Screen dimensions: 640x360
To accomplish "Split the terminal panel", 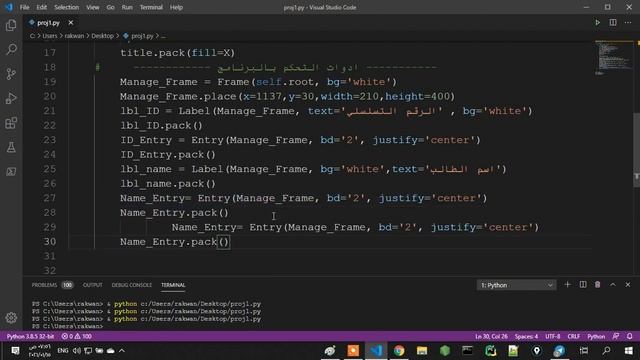I will tap(583, 284).
